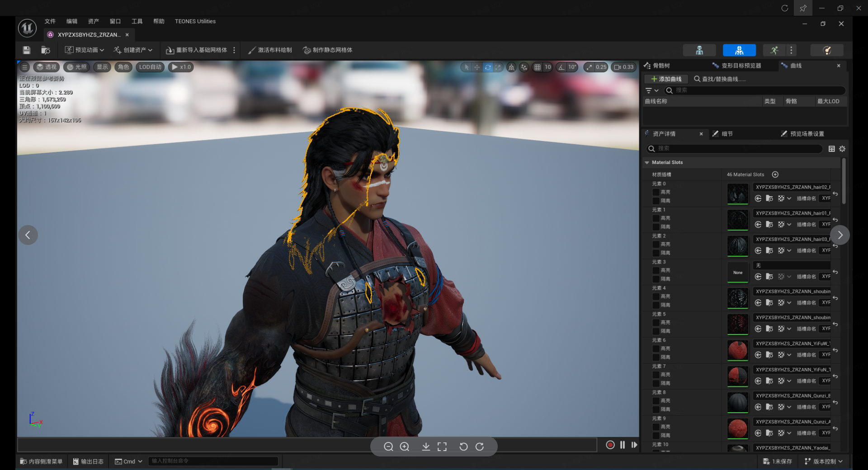
Task: Click the 添加曲线 button
Action: tap(666, 79)
